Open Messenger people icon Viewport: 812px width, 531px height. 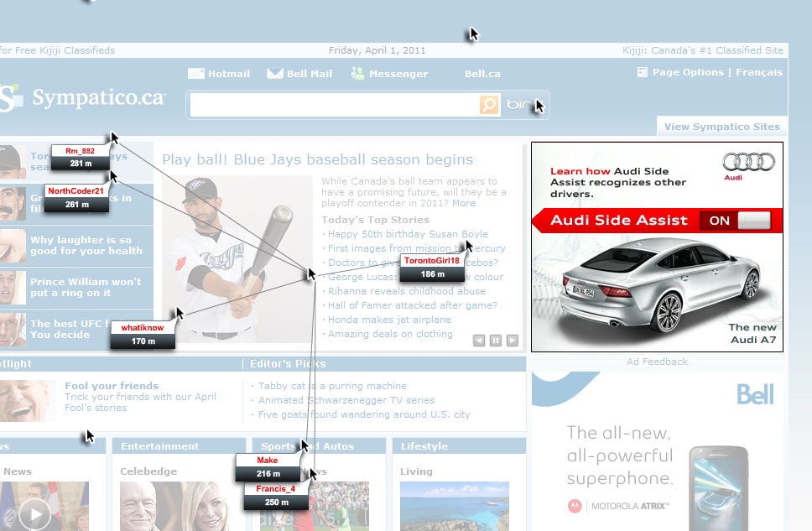point(357,74)
